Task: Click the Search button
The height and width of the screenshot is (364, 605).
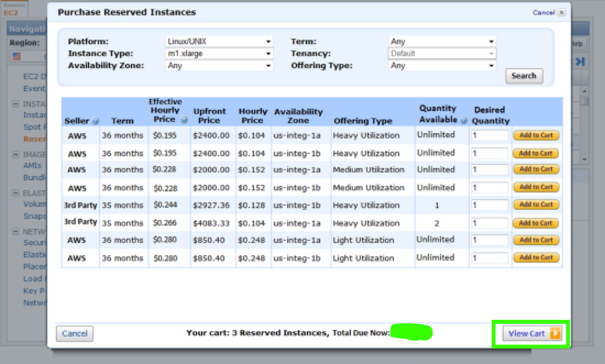Action: (x=524, y=76)
